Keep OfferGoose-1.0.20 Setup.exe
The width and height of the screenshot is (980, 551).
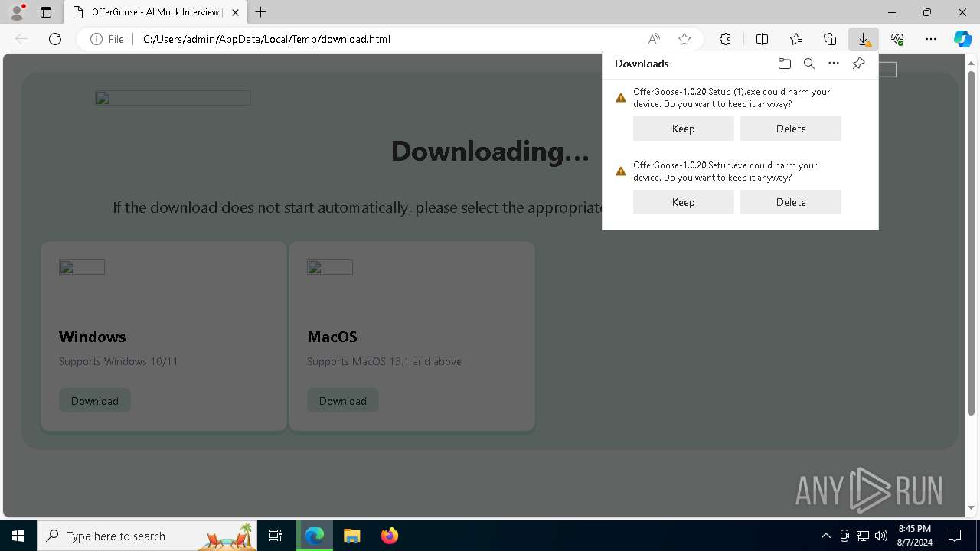(684, 202)
